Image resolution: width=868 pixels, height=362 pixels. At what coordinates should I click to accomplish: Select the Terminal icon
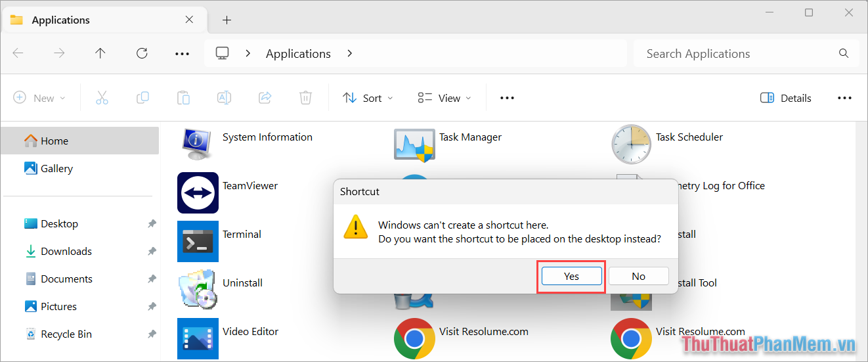coord(198,241)
